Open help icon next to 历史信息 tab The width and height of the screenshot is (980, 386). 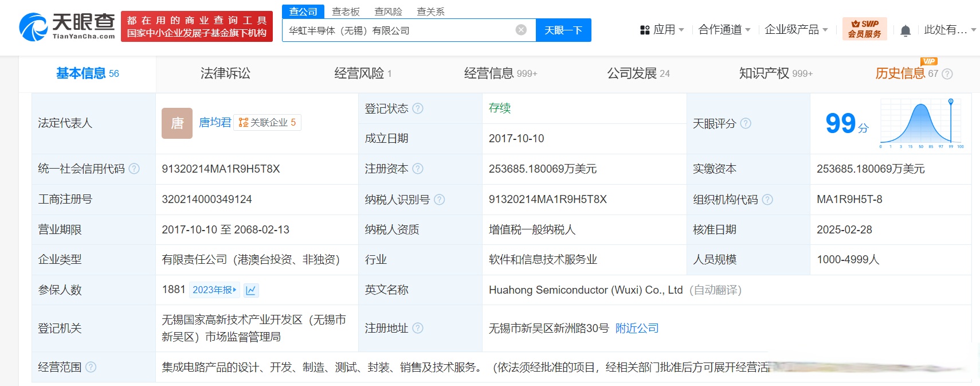coord(947,74)
